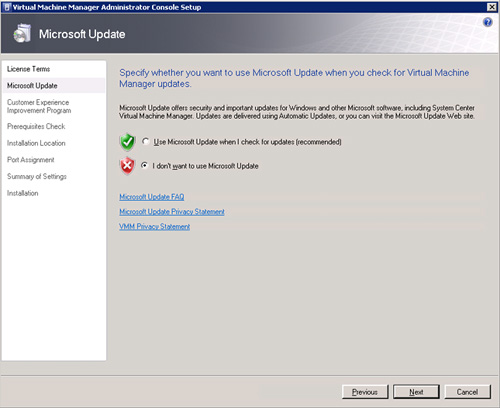Jump to Prerequisites Check step
Screen dimensions: 500x408
point(36,126)
